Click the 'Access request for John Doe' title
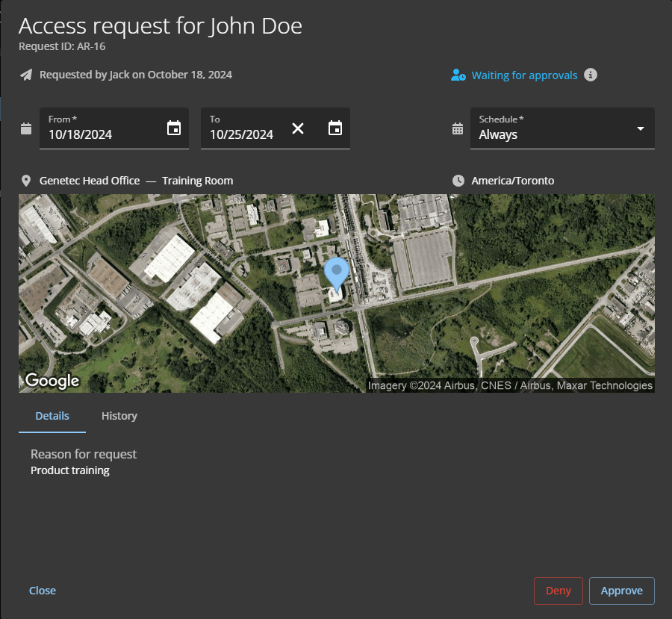 coord(161,25)
